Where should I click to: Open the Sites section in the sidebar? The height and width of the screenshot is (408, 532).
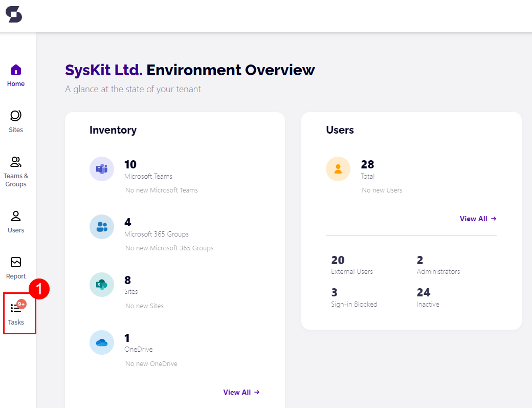[x=16, y=121]
